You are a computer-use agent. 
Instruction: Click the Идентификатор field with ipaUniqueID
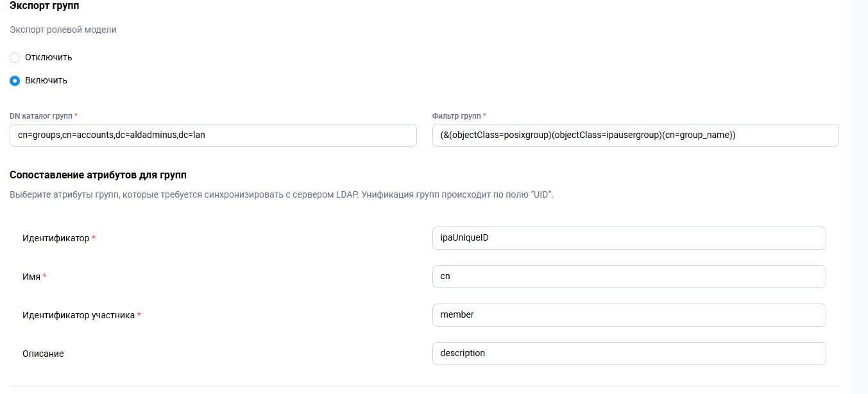(x=629, y=238)
